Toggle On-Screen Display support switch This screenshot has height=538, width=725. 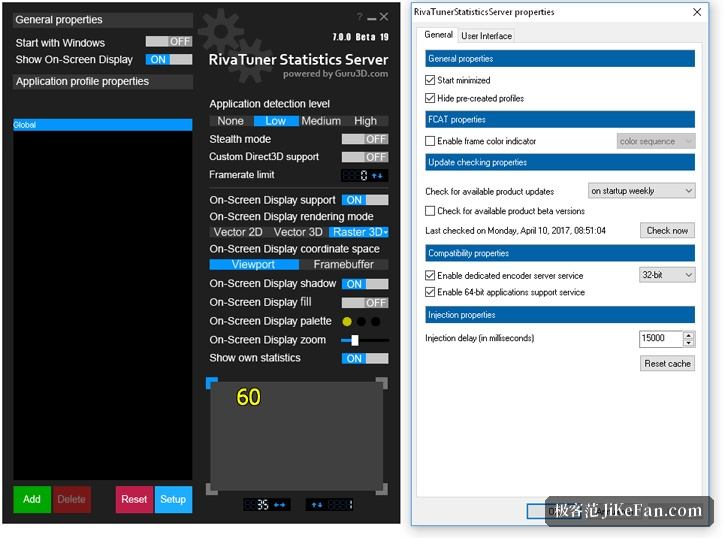[365, 200]
